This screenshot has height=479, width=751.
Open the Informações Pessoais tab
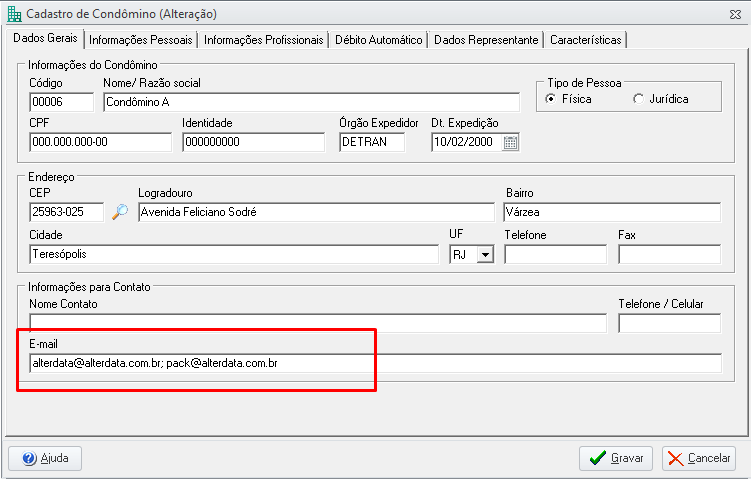[141, 40]
